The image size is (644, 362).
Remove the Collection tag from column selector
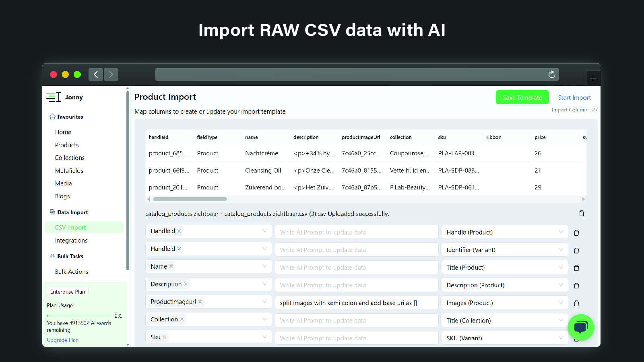(x=182, y=319)
